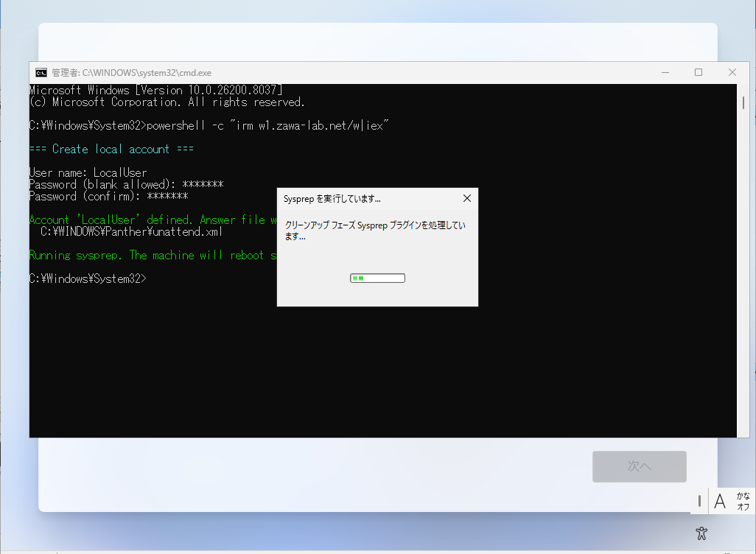Open the accessibility figure icon
Screen dimensions: 756x554
coord(701,533)
